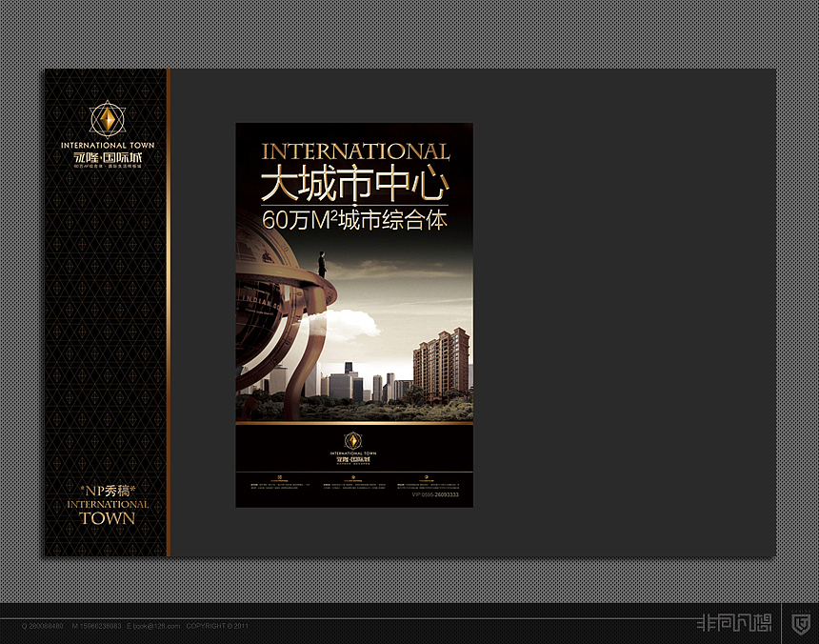This screenshot has width=819, height=644.
Task: Click the 'INTERNATIONAL' line above the 'TOWN' word
Action: (108, 505)
